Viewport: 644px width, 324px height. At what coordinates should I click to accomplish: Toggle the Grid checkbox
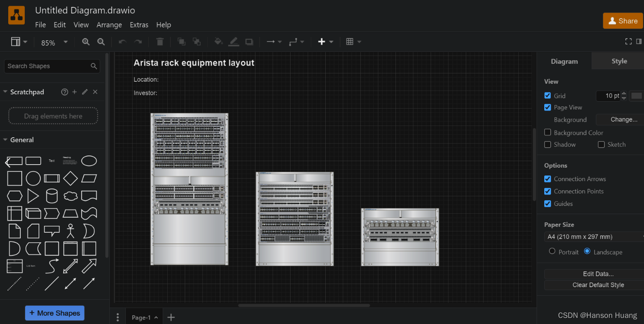pos(548,96)
